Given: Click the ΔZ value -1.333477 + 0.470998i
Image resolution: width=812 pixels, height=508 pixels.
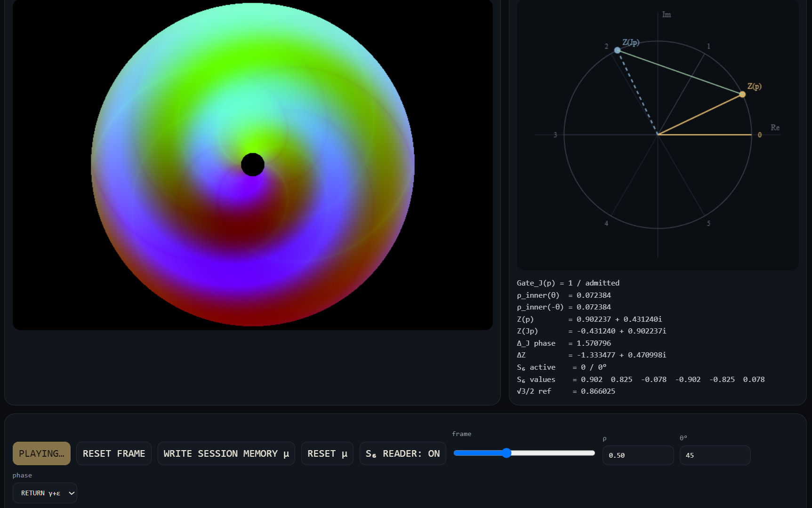Looking at the screenshot, I should 622,355.
